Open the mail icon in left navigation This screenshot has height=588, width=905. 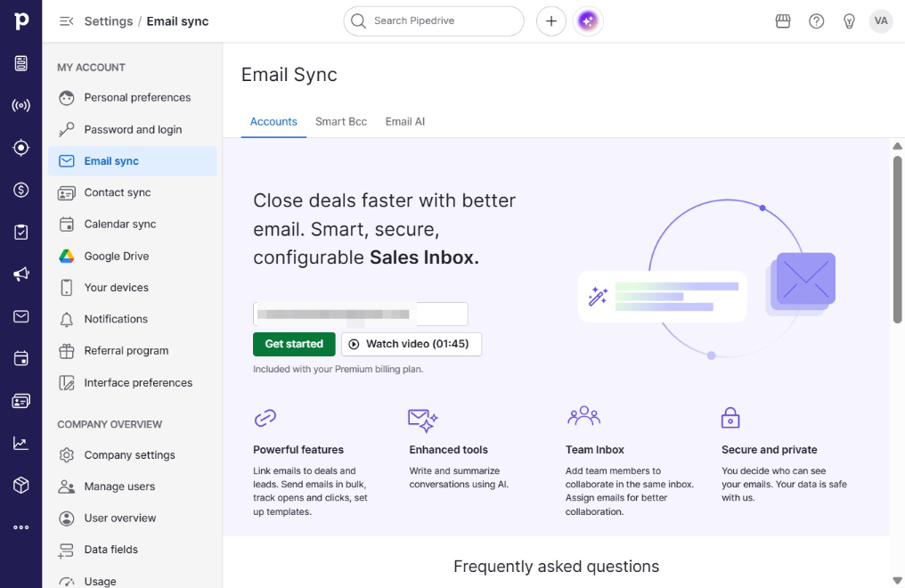[20, 316]
